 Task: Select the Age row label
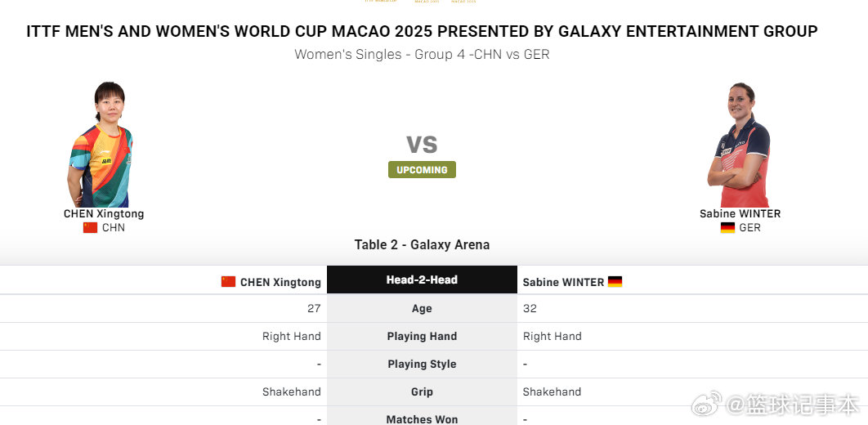(x=422, y=309)
